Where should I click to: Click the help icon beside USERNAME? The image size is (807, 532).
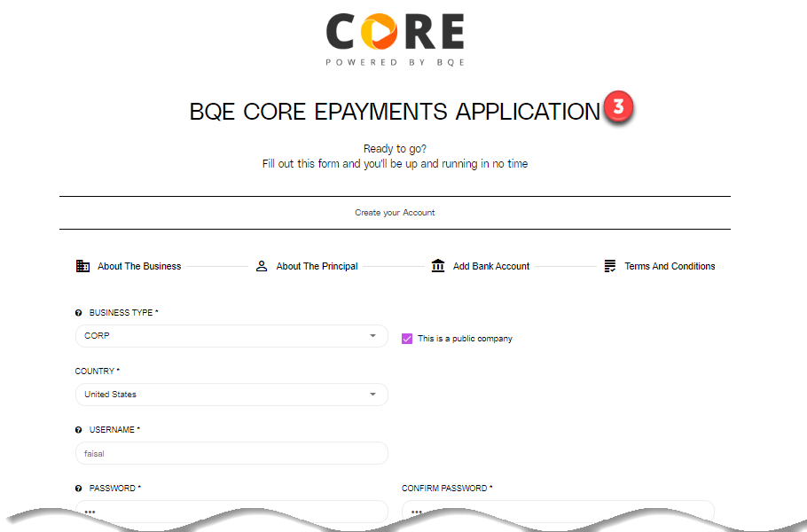(x=79, y=430)
